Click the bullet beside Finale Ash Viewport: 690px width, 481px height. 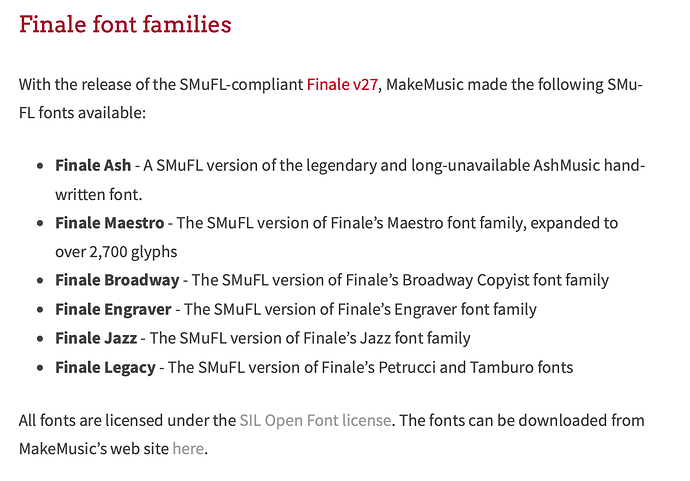(39, 165)
